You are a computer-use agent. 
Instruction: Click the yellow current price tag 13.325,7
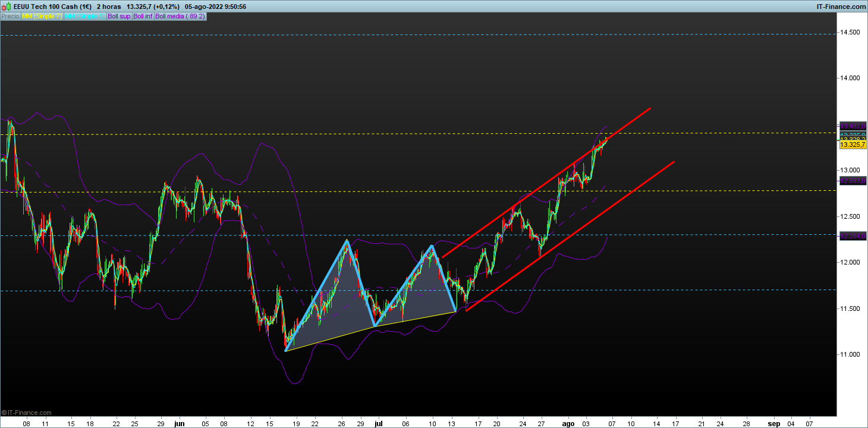click(853, 144)
